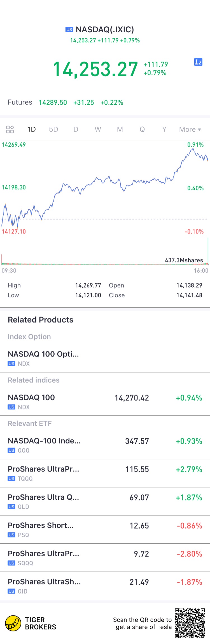
Task: Select the Y yearly chart tab
Action: (x=164, y=129)
